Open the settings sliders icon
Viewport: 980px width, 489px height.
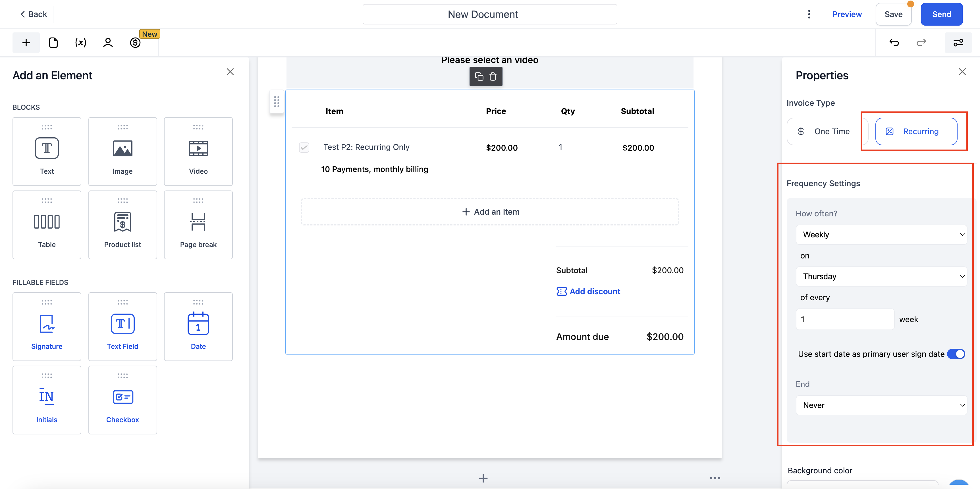click(958, 43)
